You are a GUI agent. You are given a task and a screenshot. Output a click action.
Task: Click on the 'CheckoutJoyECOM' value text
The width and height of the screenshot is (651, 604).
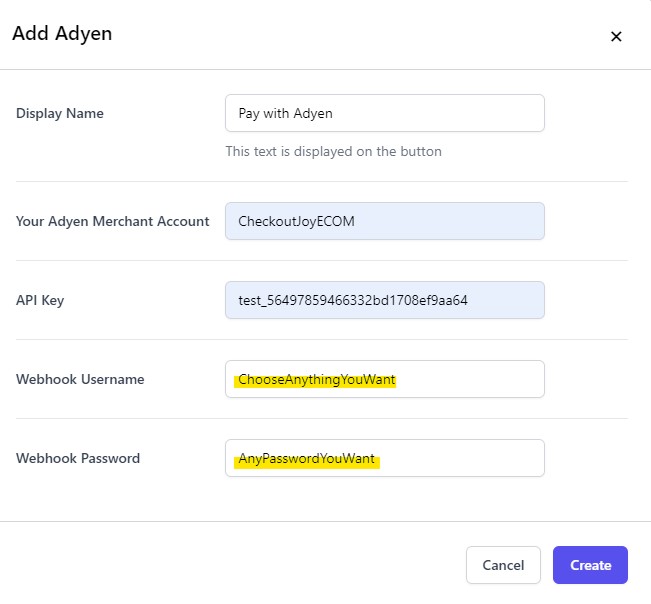(296, 221)
